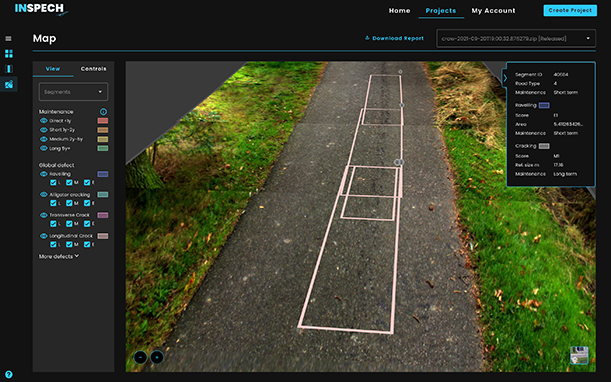Select the map view icon in sidebar
The image size is (611, 382).
(x=9, y=84)
